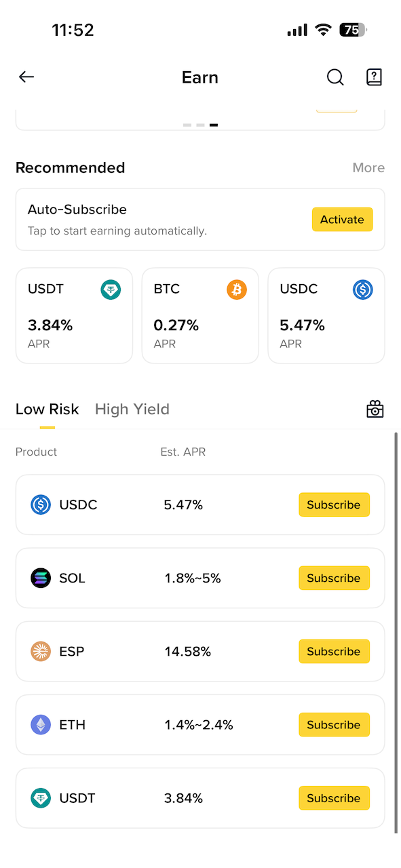
Task: Select the USDT Tether icon in Recommended
Action: click(x=111, y=290)
